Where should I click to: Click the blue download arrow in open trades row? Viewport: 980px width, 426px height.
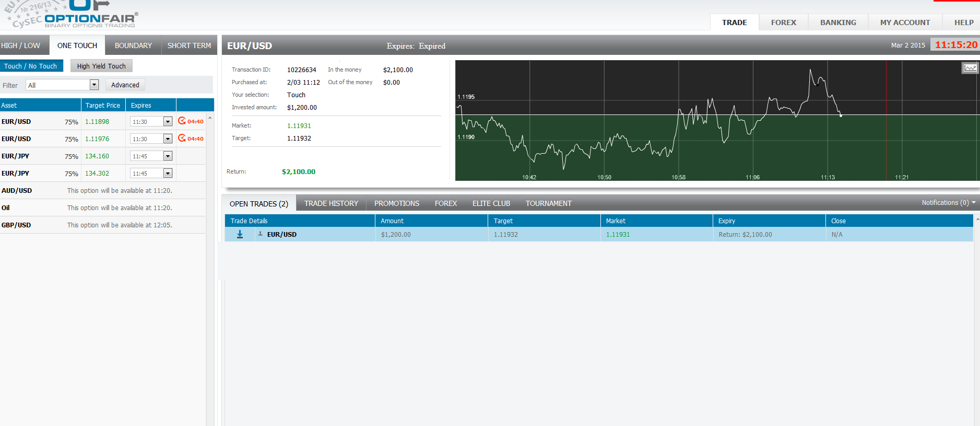240,234
